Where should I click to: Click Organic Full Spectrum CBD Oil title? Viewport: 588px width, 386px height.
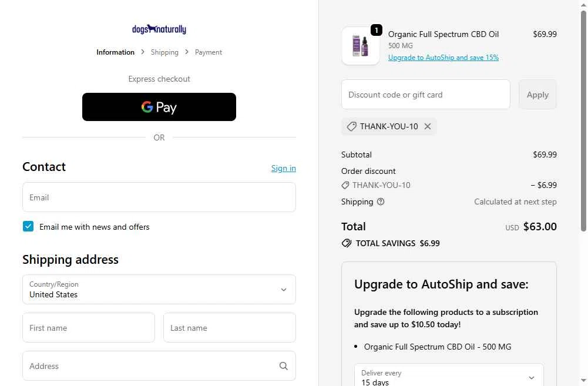(x=443, y=34)
